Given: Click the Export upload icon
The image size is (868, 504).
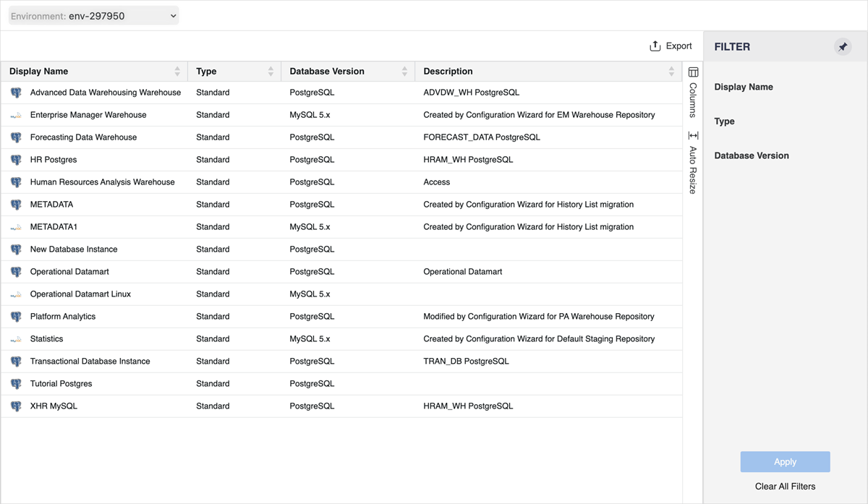Looking at the screenshot, I should pos(655,46).
